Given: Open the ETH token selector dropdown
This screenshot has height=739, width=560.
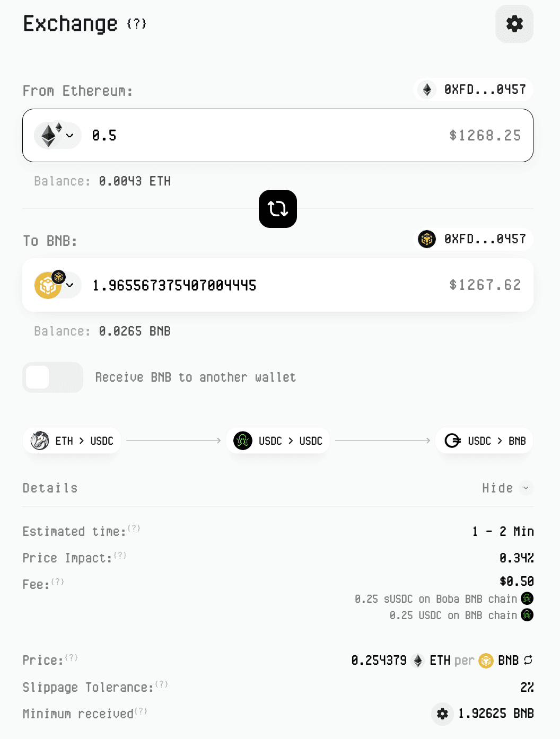Looking at the screenshot, I should 71,136.
